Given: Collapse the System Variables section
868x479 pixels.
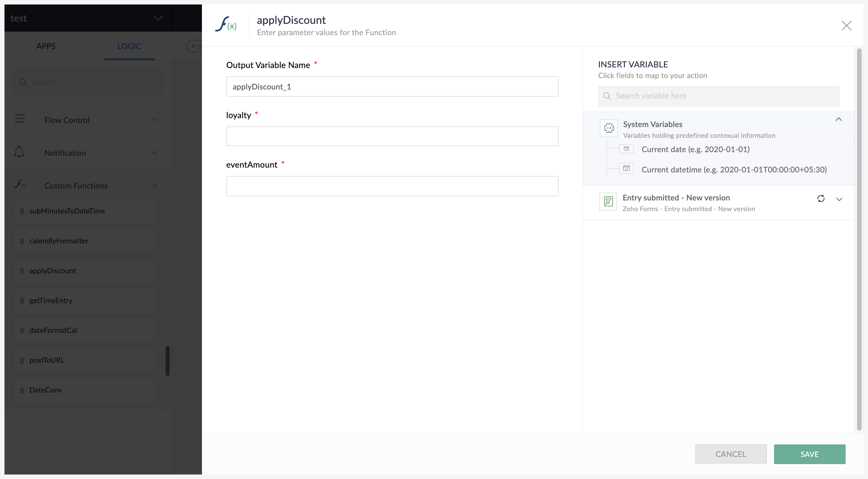Looking at the screenshot, I should [838, 120].
